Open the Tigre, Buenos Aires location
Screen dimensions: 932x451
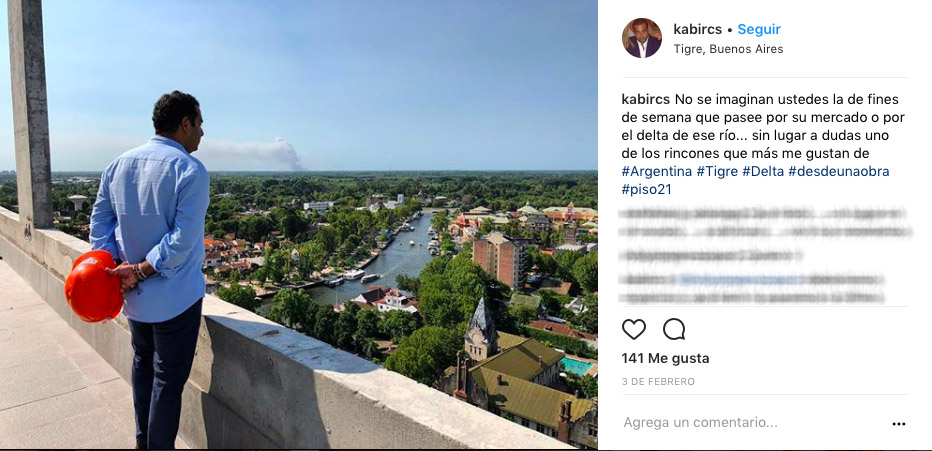[728, 49]
